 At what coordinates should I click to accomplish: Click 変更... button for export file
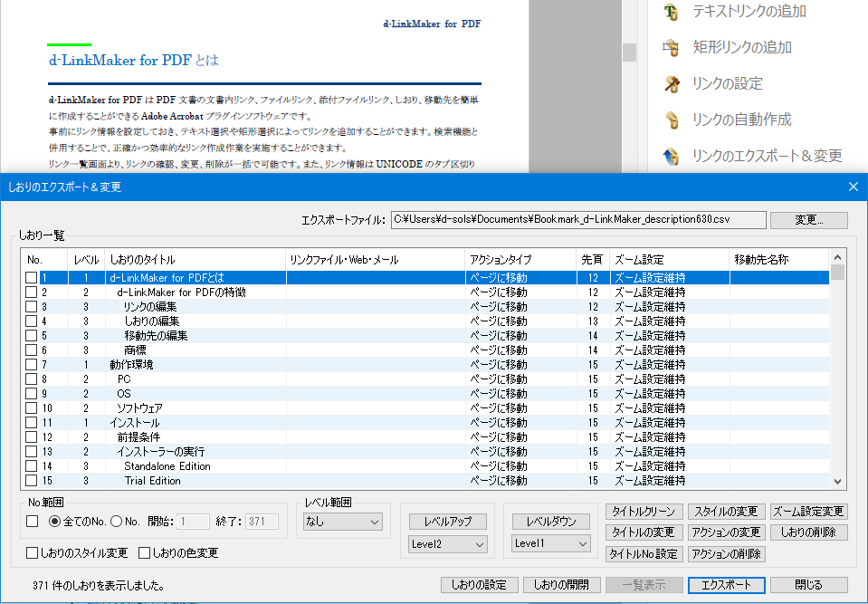tap(809, 220)
